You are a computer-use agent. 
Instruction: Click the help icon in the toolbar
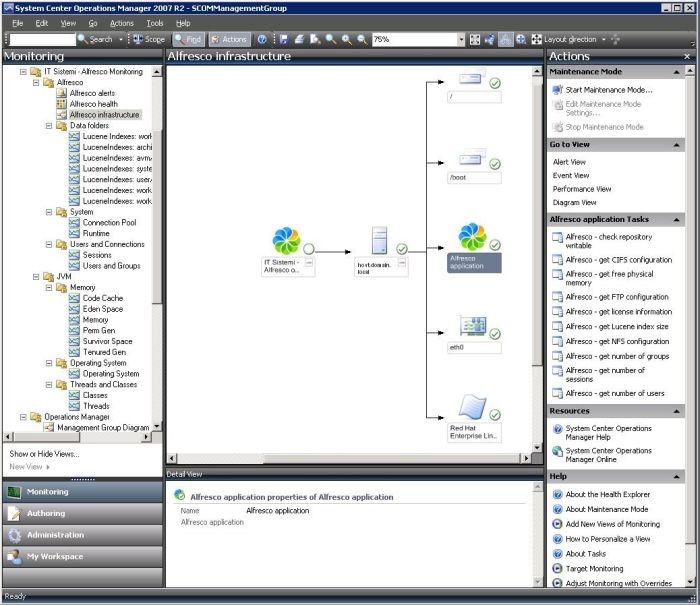tap(262, 39)
